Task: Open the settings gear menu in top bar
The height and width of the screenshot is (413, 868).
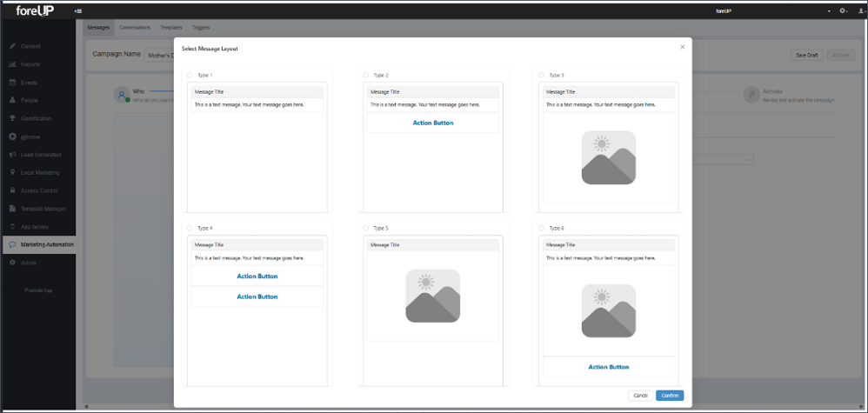Action: [843, 11]
